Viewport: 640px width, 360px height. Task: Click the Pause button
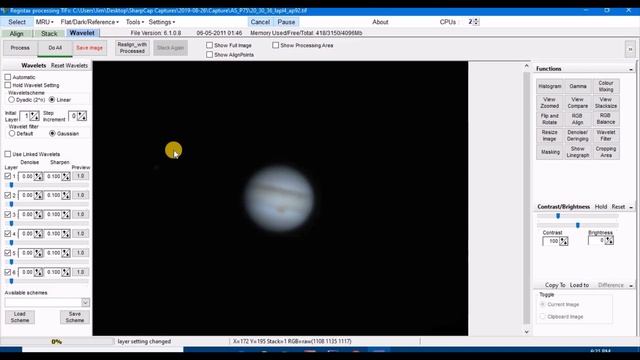pos(286,22)
